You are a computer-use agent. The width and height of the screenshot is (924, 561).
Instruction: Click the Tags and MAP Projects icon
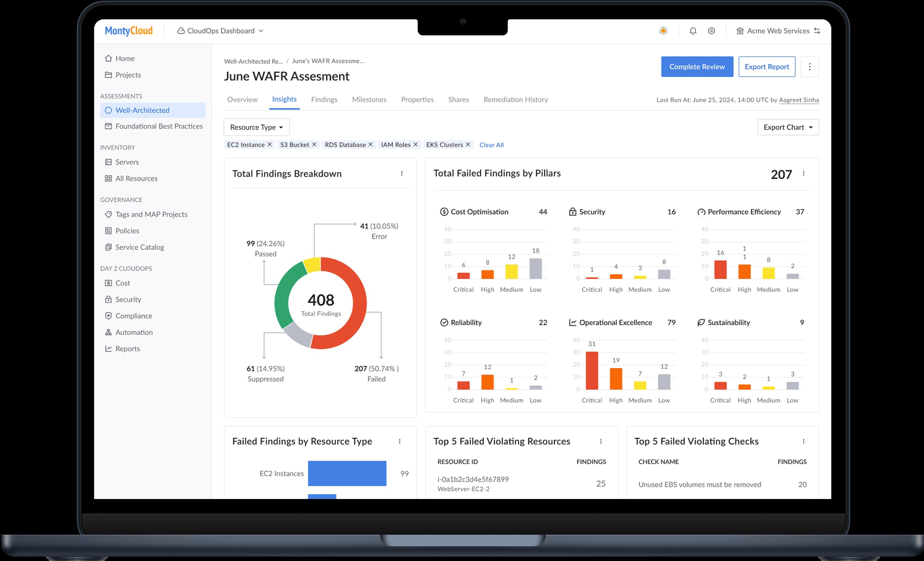(x=109, y=214)
